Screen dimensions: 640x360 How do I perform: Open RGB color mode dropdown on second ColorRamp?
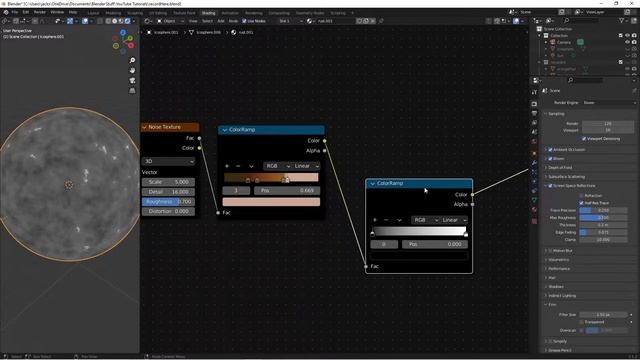tap(425, 220)
